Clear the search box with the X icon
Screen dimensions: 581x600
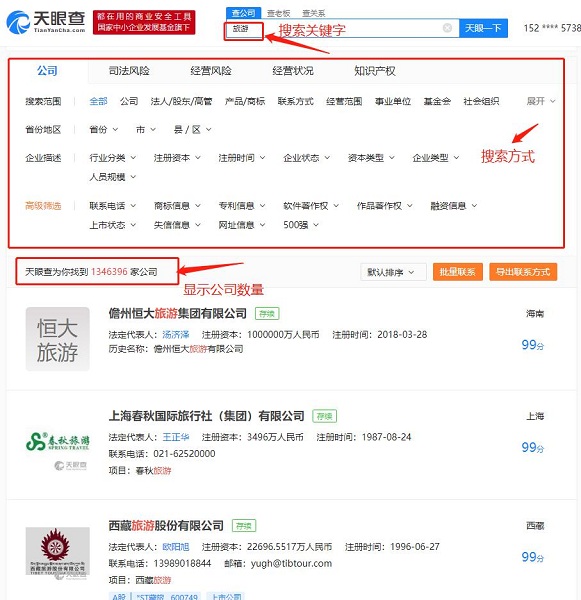[447, 28]
